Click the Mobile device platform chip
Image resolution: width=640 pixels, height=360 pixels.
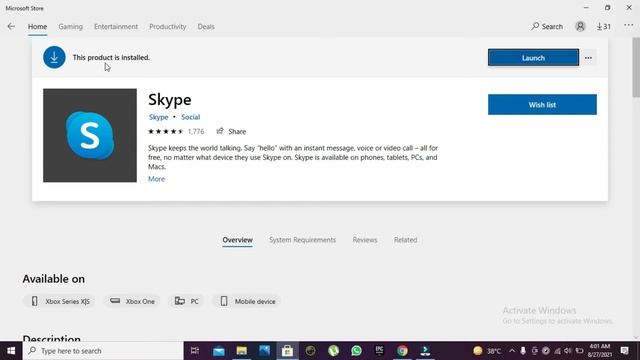247,301
